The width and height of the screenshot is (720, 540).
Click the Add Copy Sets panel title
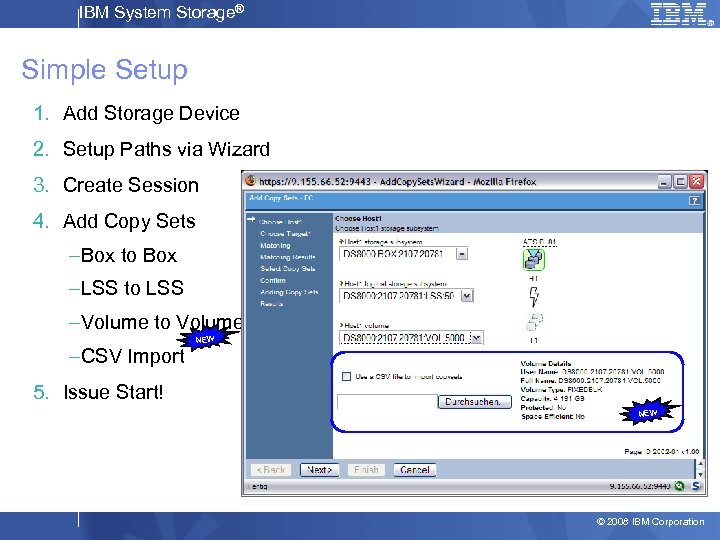point(281,198)
